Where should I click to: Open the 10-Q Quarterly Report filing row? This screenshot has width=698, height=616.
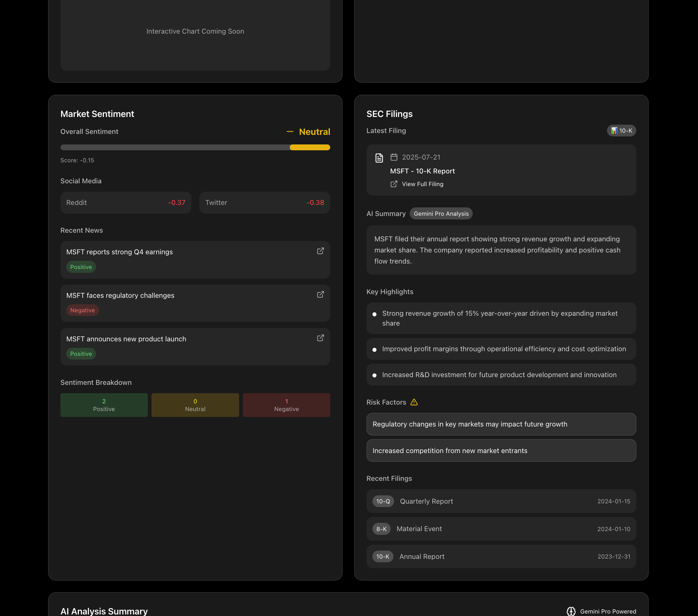pyautogui.click(x=501, y=501)
